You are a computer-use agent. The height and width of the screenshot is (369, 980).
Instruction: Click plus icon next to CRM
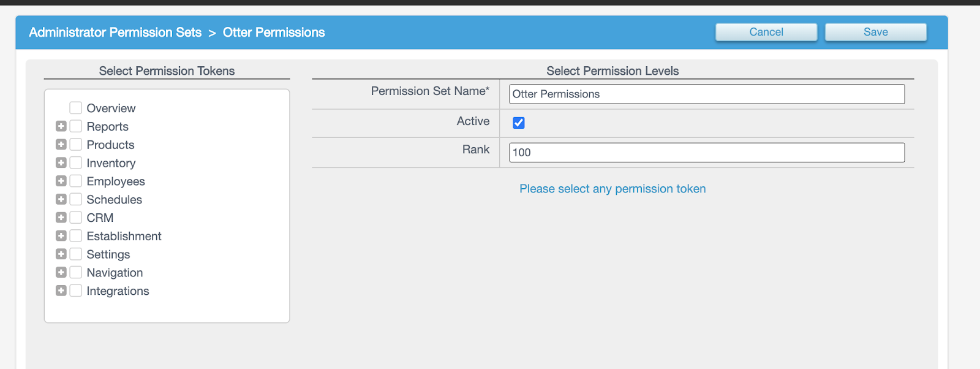61,218
